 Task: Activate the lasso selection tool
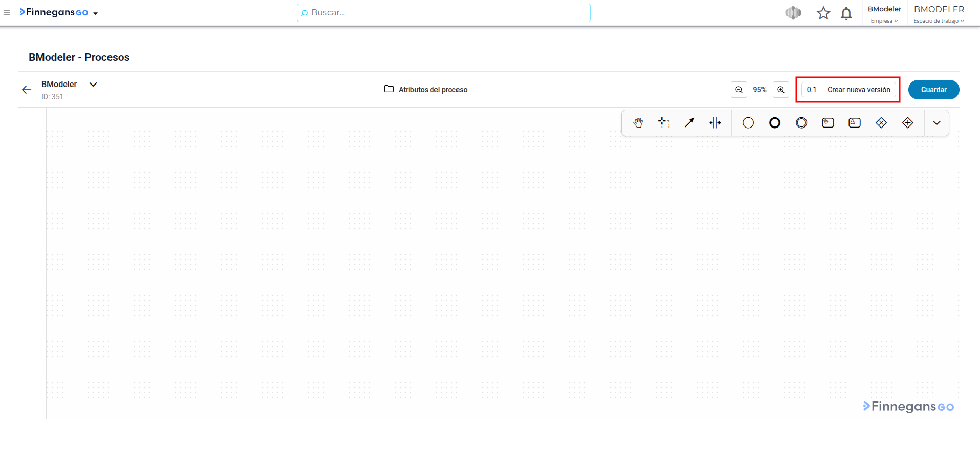[664, 123]
